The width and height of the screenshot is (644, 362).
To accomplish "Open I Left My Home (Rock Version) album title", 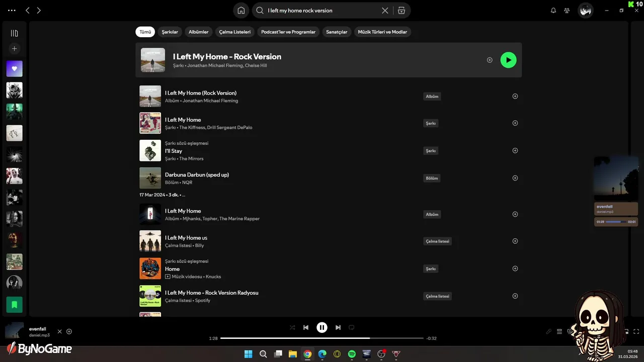I will tap(201, 93).
